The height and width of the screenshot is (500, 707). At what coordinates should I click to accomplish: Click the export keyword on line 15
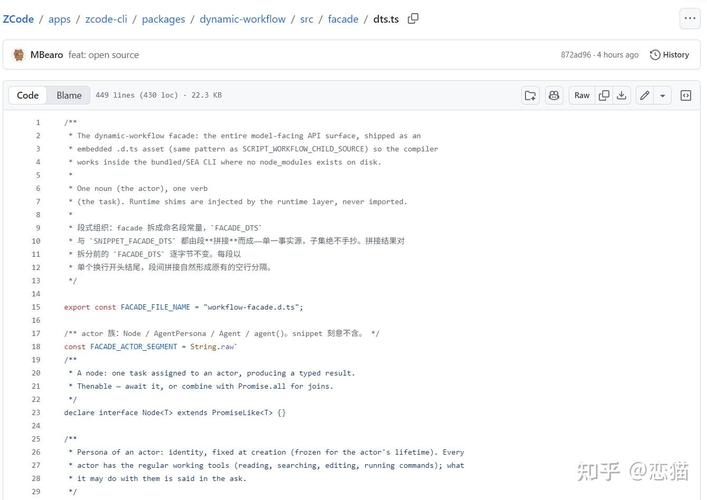pos(77,307)
